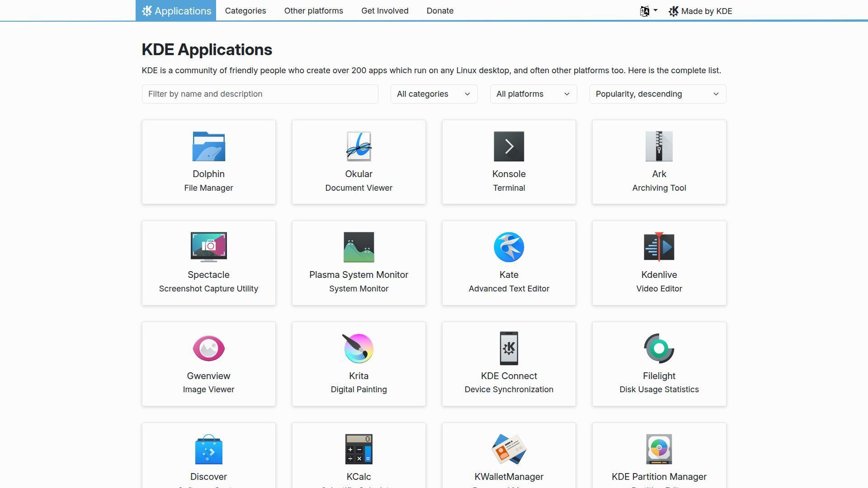Open the Other platforms menu item
The image size is (868, 488).
313,11
